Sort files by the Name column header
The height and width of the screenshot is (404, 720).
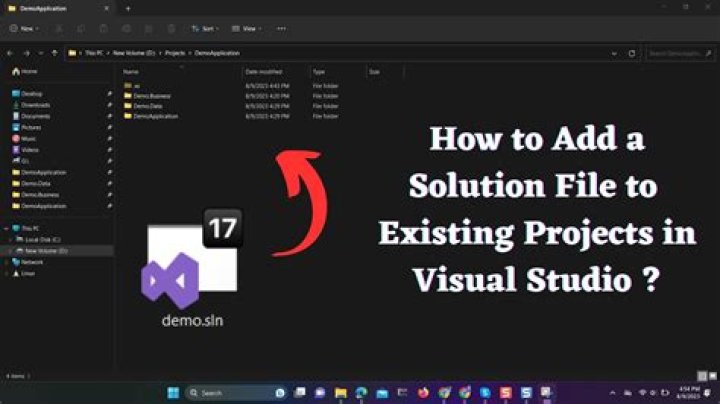pos(131,72)
